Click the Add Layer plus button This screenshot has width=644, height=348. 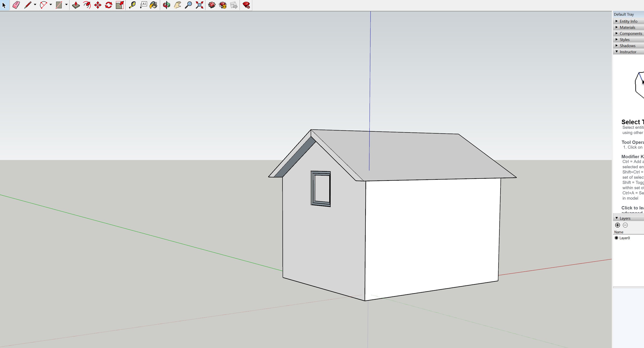[x=617, y=225]
